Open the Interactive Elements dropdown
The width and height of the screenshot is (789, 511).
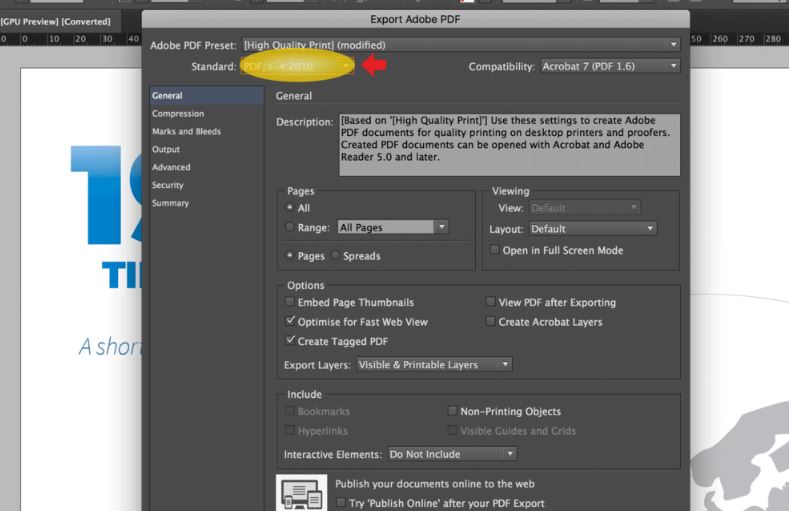coord(452,454)
